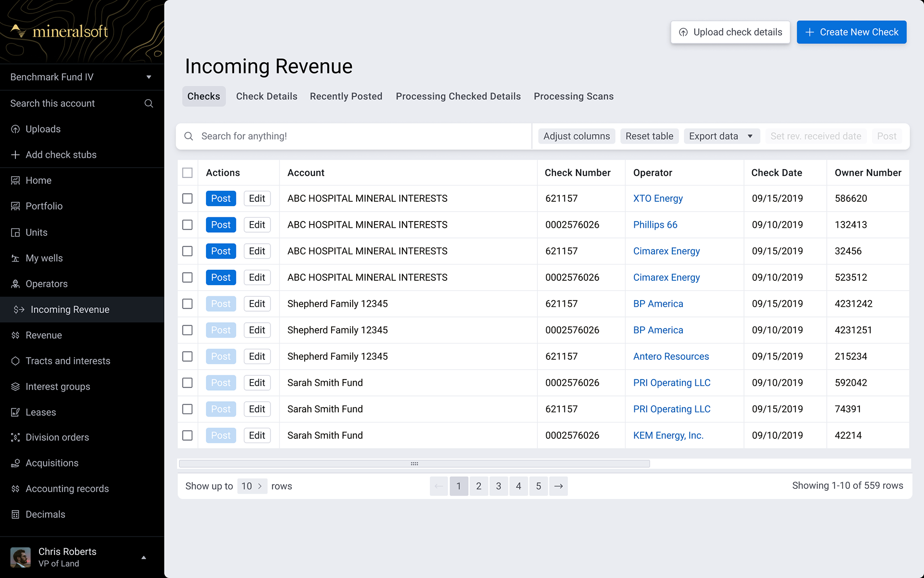Open Decimals in the sidebar
Viewport: 924px width, 578px height.
(x=45, y=514)
